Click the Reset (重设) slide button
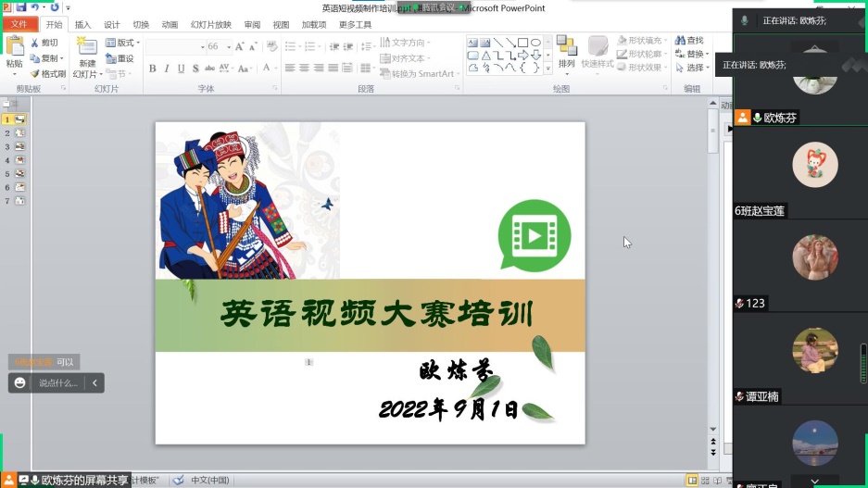The height and width of the screenshot is (488, 868). pyautogui.click(x=120, y=58)
